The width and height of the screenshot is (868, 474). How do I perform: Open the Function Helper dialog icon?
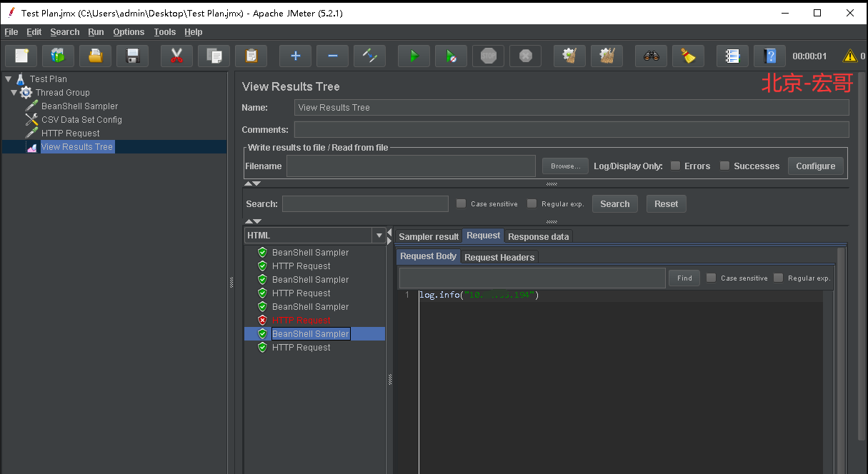point(733,56)
